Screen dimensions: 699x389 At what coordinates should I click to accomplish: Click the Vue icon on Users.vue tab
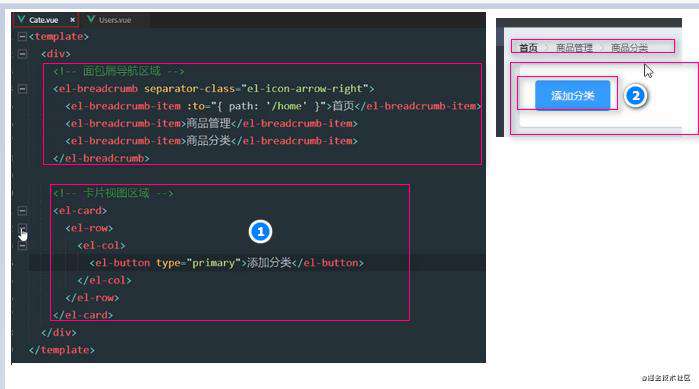(x=91, y=20)
